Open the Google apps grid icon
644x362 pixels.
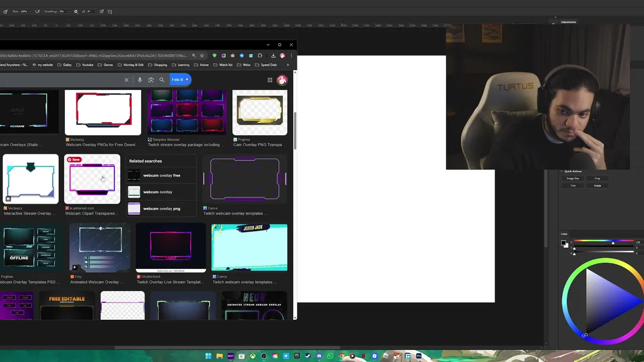(270, 80)
